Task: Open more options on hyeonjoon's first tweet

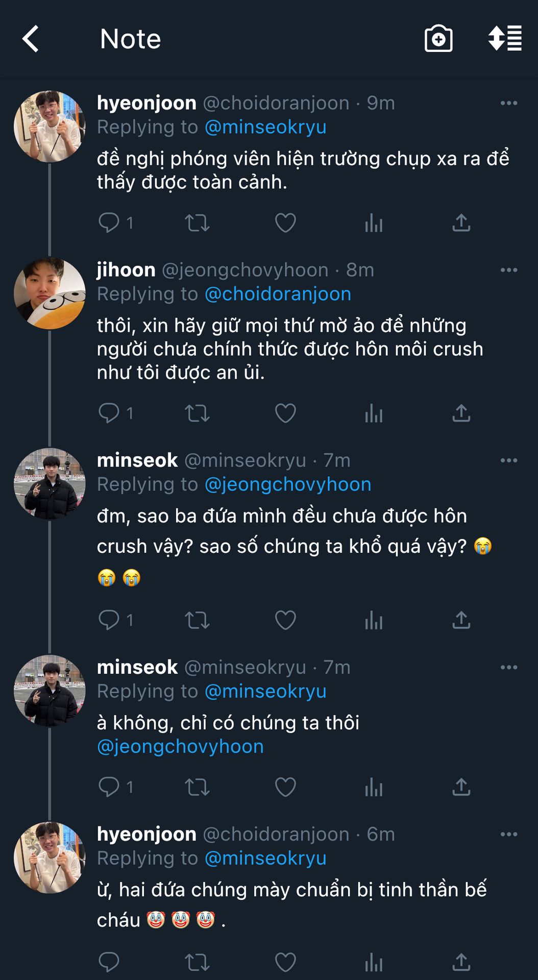Action: pos(508,103)
